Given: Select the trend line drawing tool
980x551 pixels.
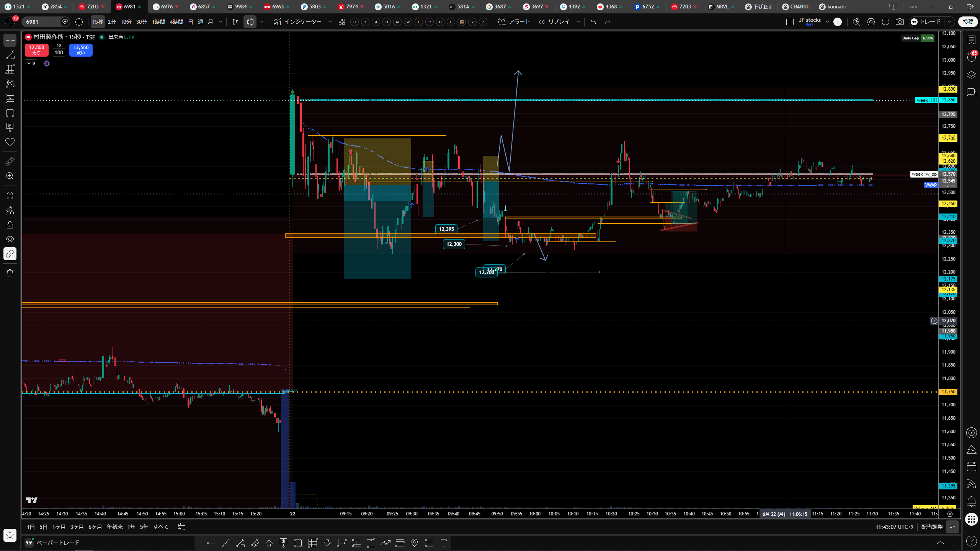Looking at the screenshot, I should [x=10, y=55].
